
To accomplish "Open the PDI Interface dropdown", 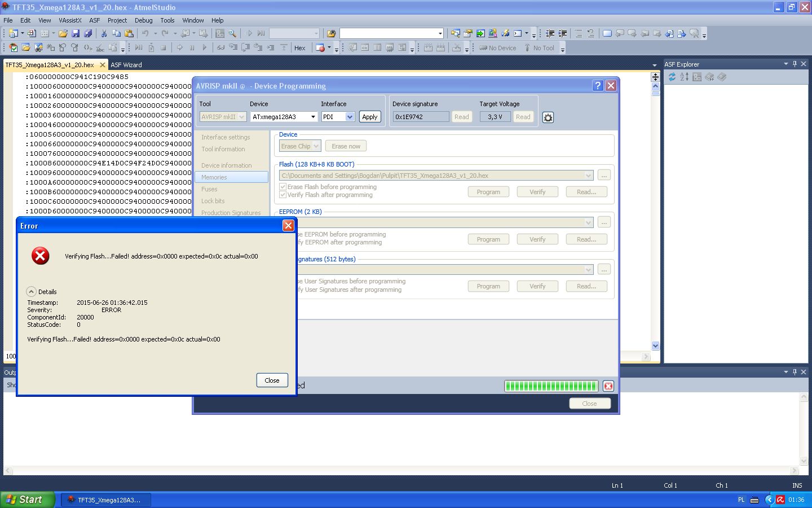I will pyautogui.click(x=350, y=117).
